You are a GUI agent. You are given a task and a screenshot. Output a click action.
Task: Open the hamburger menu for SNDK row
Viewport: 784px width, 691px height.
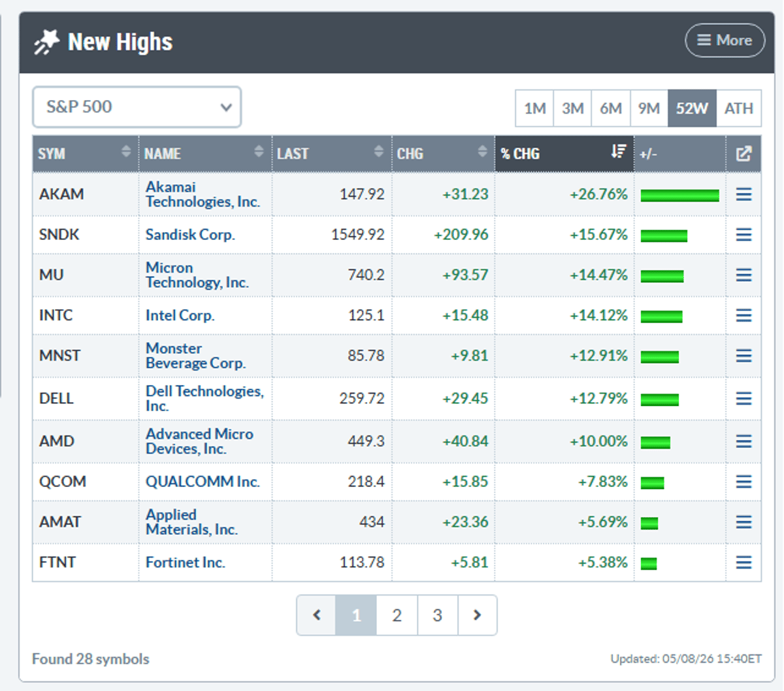click(x=743, y=235)
